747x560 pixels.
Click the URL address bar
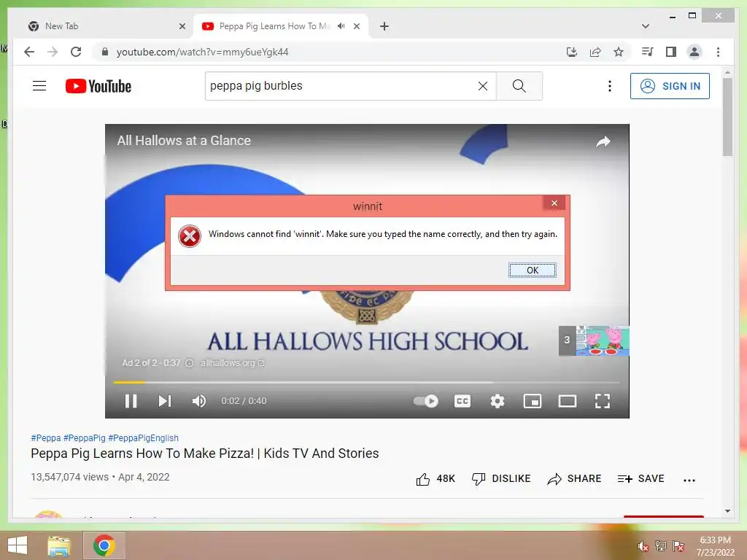click(329, 52)
